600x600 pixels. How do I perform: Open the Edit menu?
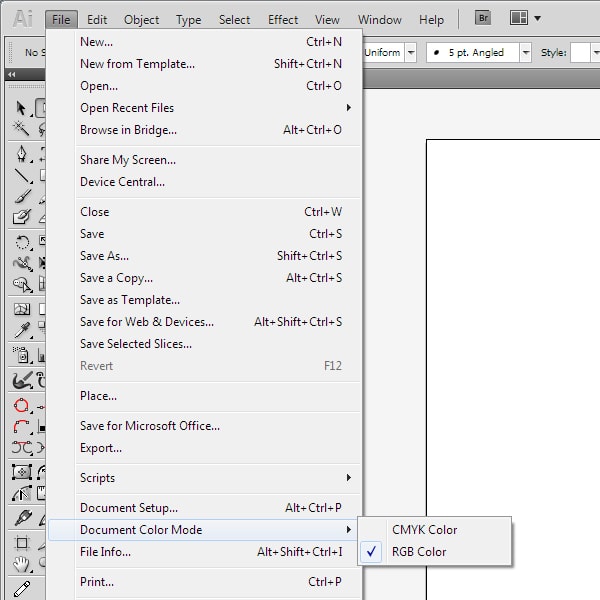(x=97, y=20)
